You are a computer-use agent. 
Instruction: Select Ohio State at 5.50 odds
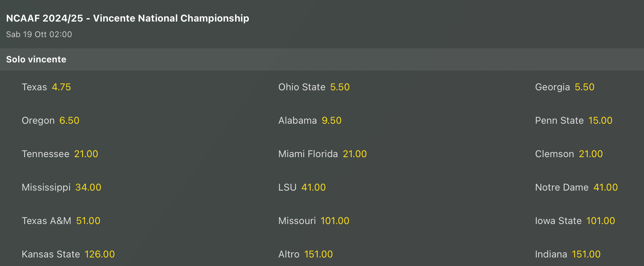tap(314, 87)
